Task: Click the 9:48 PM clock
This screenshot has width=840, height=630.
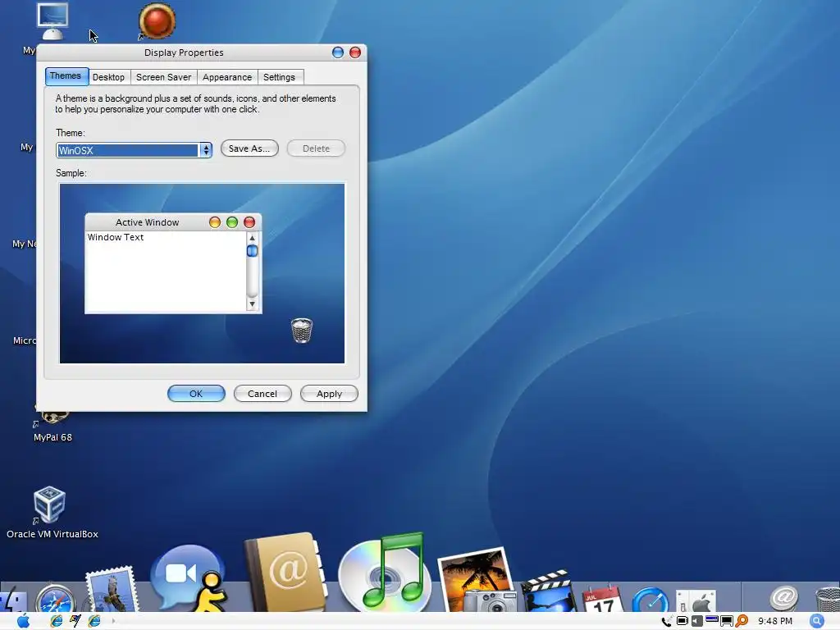Action: 774,621
